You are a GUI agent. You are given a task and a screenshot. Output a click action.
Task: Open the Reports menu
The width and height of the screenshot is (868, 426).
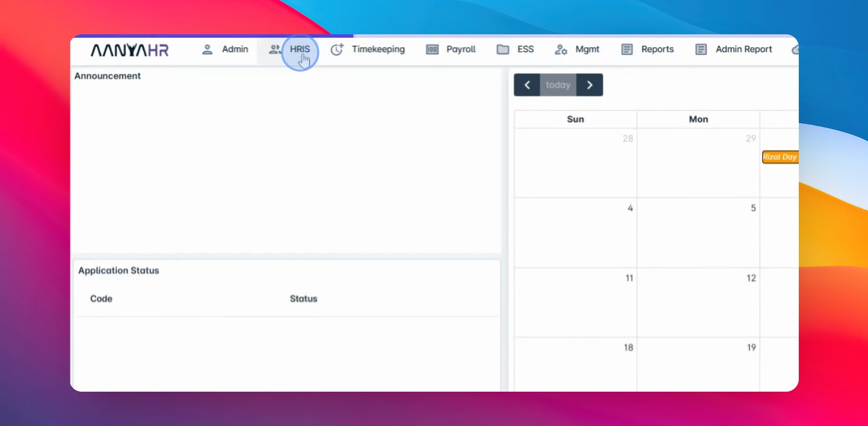point(647,50)
